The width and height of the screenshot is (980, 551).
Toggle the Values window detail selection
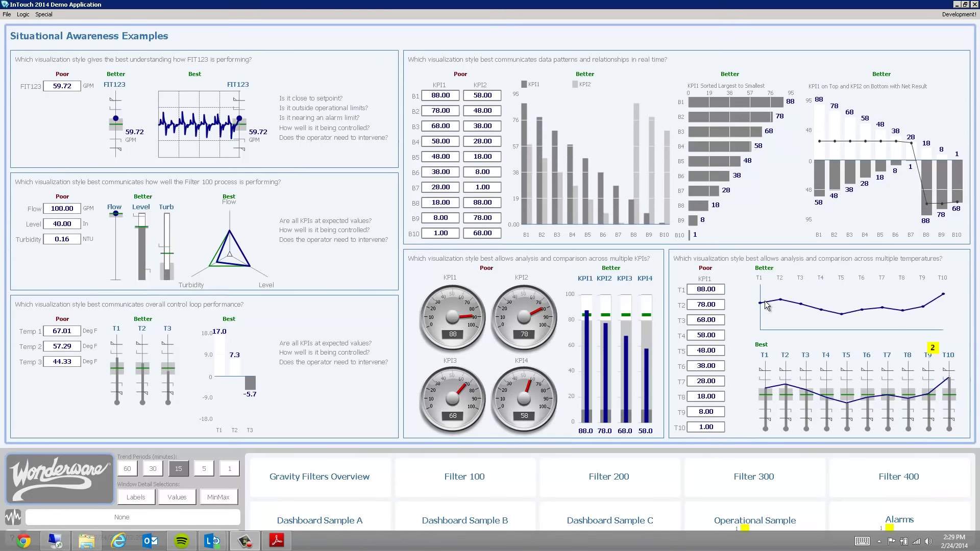point(177,497)
